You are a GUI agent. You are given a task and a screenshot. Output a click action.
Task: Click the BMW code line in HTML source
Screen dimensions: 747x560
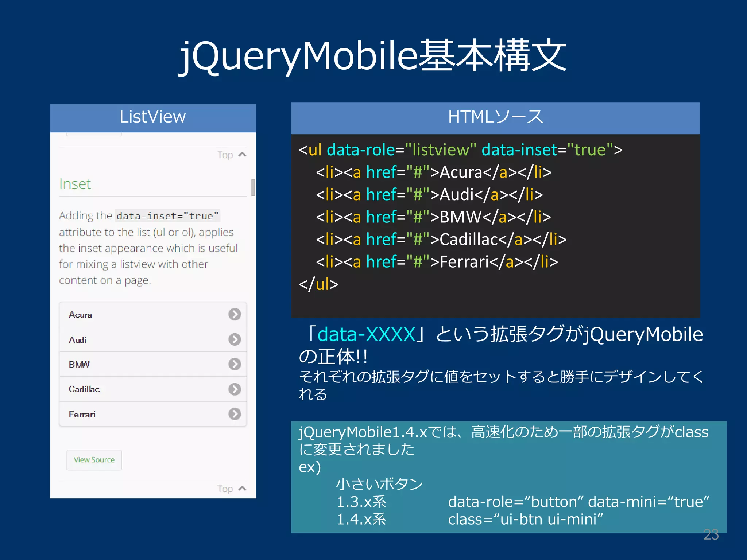click(x=433, y=217)
